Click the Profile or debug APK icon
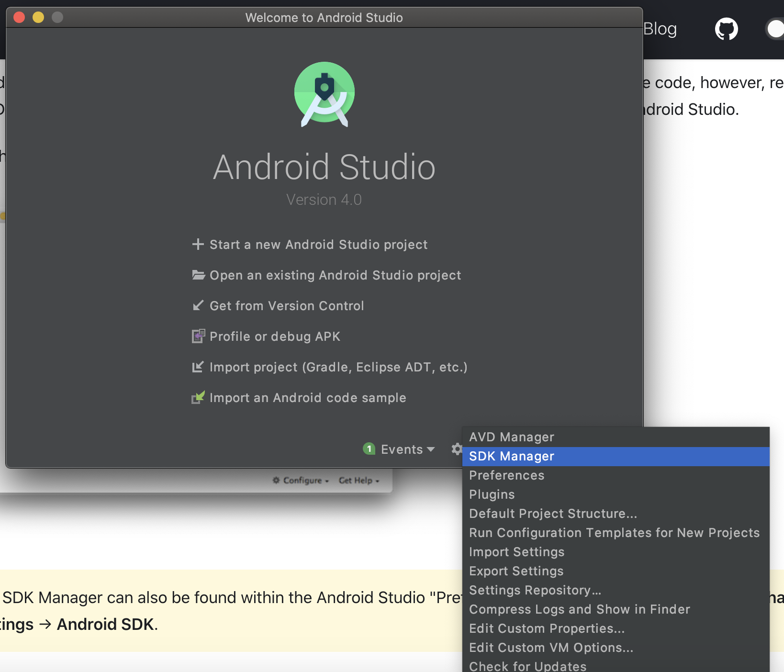Image resolution: width=784 pixels, height=672 pixels. [x=198, y=336]
